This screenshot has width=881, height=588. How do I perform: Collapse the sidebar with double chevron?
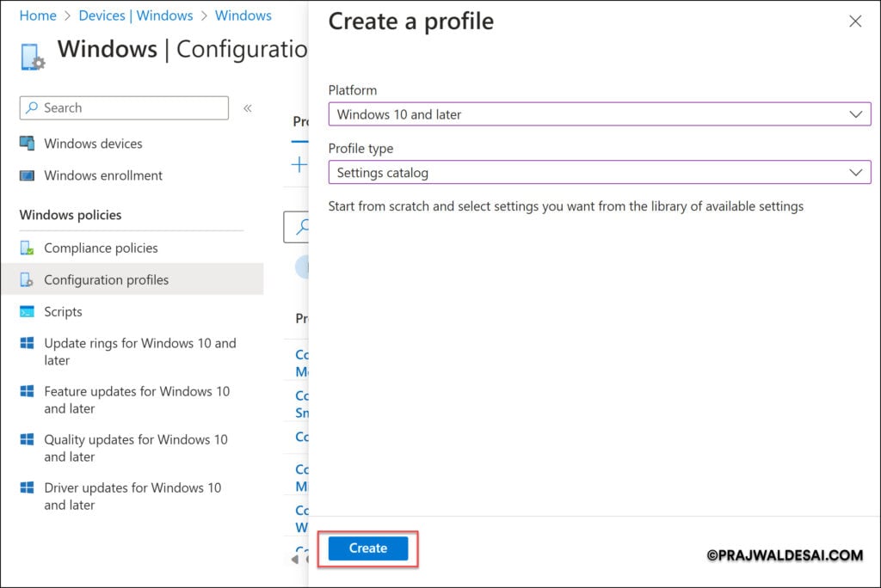(x=247, y=107)
